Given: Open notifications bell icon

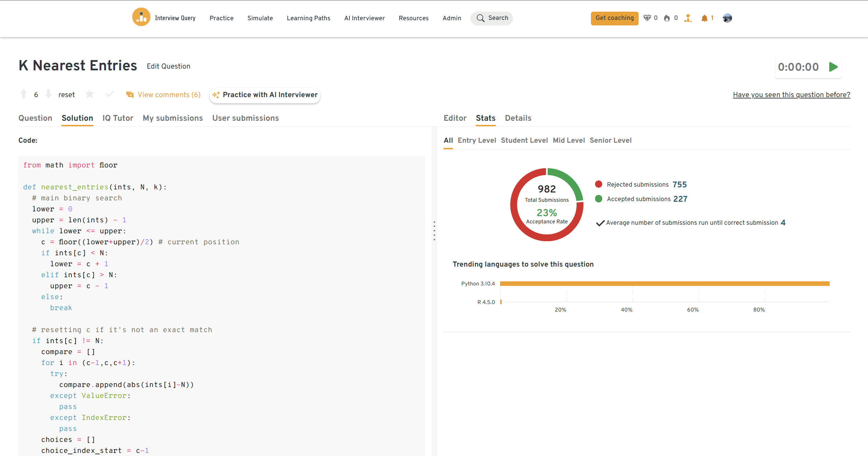Looking at the screenshot, I should pos(704,18).
